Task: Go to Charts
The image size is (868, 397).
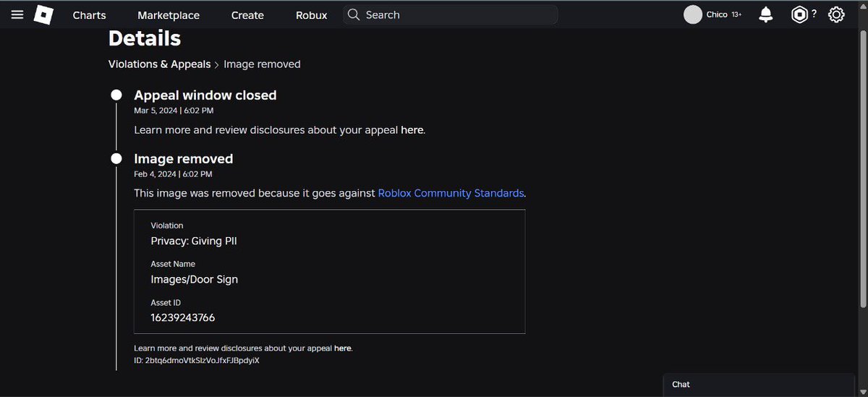Action: pyautogui.click(x=89, y=14)
